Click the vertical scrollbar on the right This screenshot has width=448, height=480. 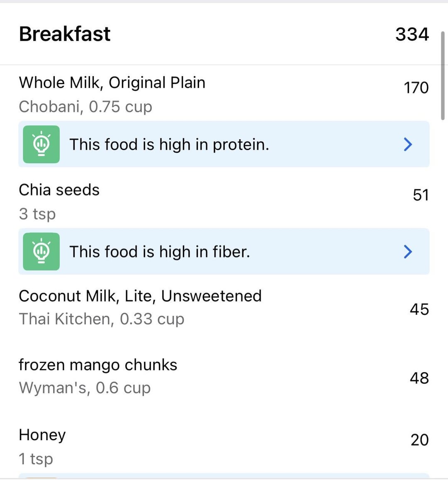[443, 75]
